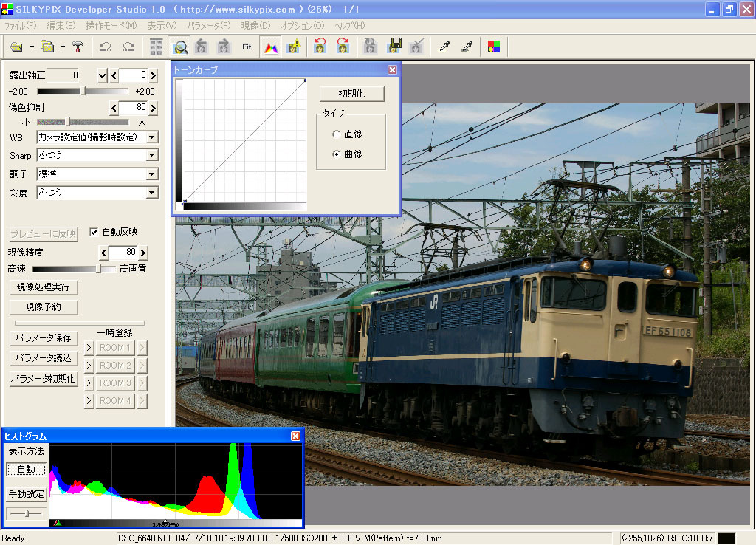Toggle the highlight warning icon
The width and height of the screenshot is (756, 545).
[294, 47]
